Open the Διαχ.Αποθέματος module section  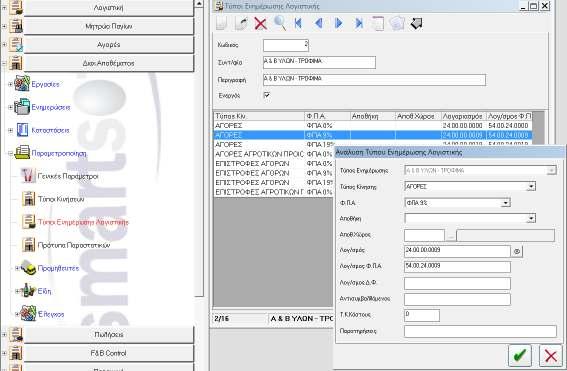[108, 63]
